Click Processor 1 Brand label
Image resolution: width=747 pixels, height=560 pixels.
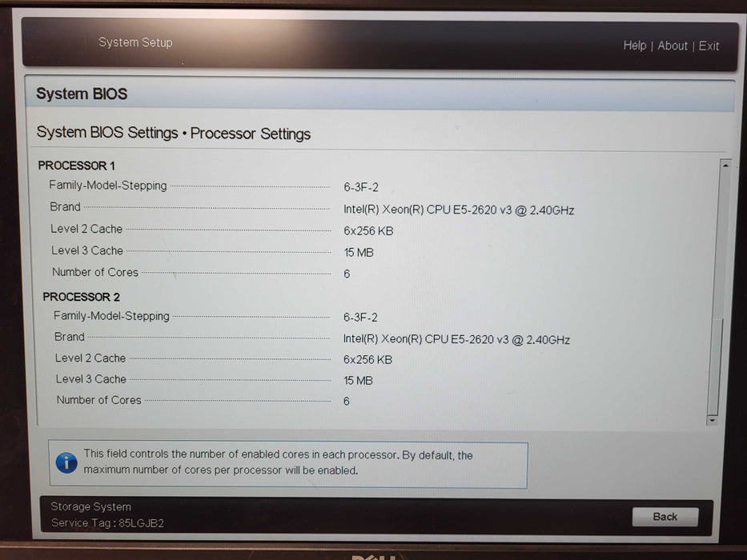tap(65, 206)
